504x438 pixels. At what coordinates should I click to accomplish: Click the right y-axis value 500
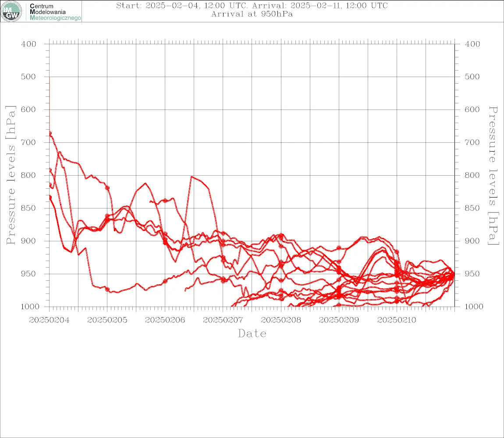click(x=472, y=77)
